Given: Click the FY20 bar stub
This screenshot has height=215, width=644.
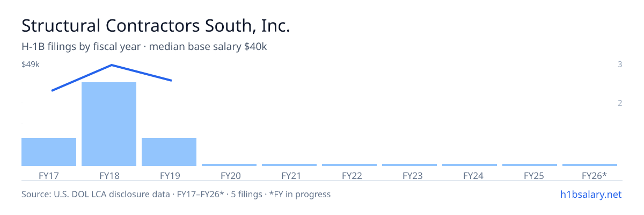Looking at the screenshot, I should click(x=229, y=165).
